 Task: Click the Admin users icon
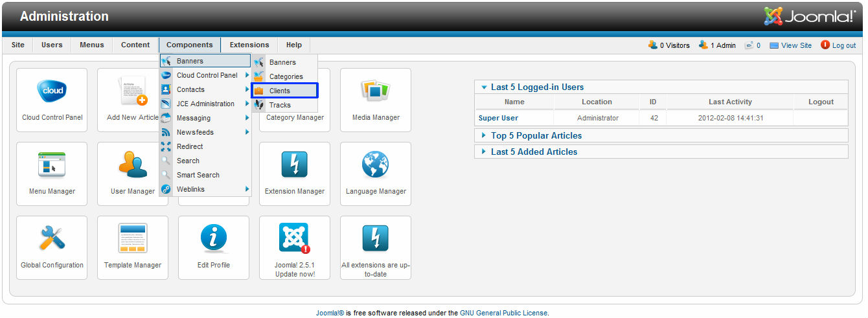click(x=703, y=45)
